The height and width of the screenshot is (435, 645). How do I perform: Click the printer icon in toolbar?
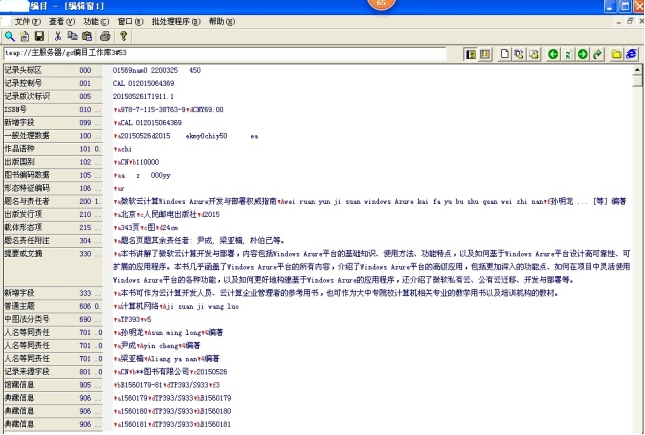[105, 35]
